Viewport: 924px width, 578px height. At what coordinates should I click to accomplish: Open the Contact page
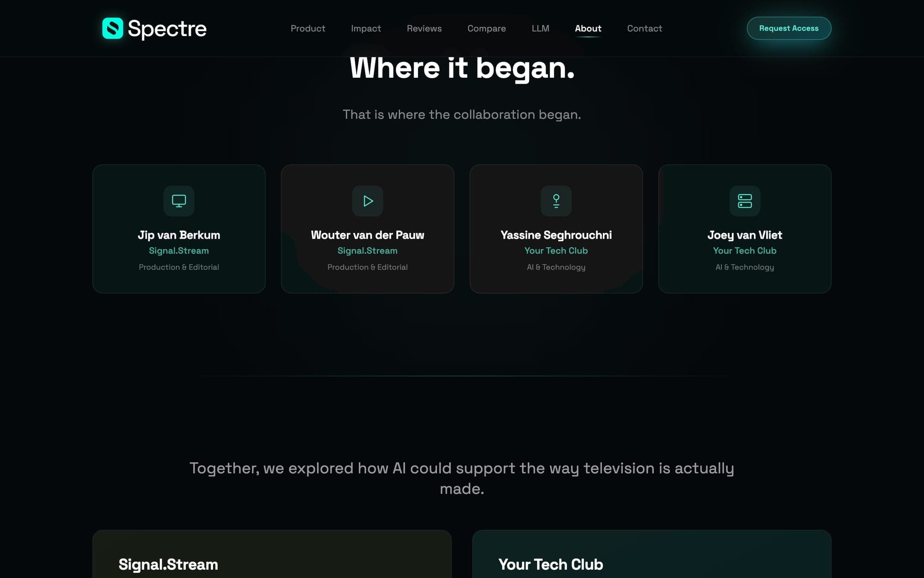644,28
